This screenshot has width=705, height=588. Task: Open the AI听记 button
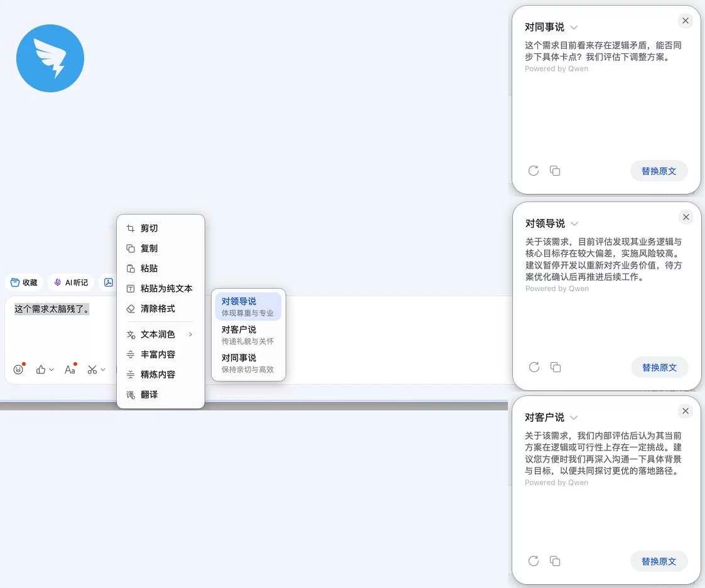click(x=71, y=282)
